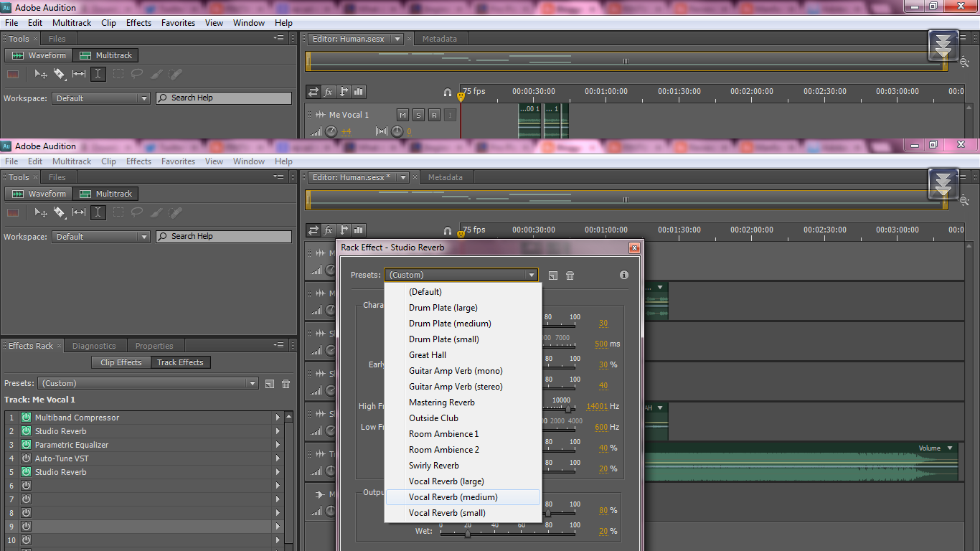Show Track Effects in the Effects Rack
980x551 pixels.
coord(180,362)
